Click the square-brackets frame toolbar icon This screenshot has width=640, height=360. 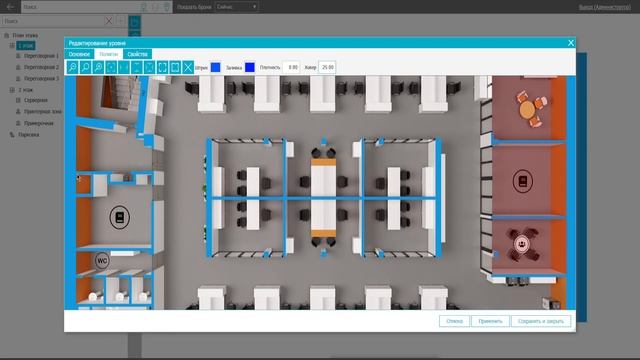162,67
